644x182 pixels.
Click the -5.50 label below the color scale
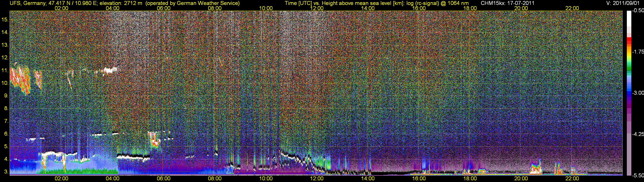point(638,176)
